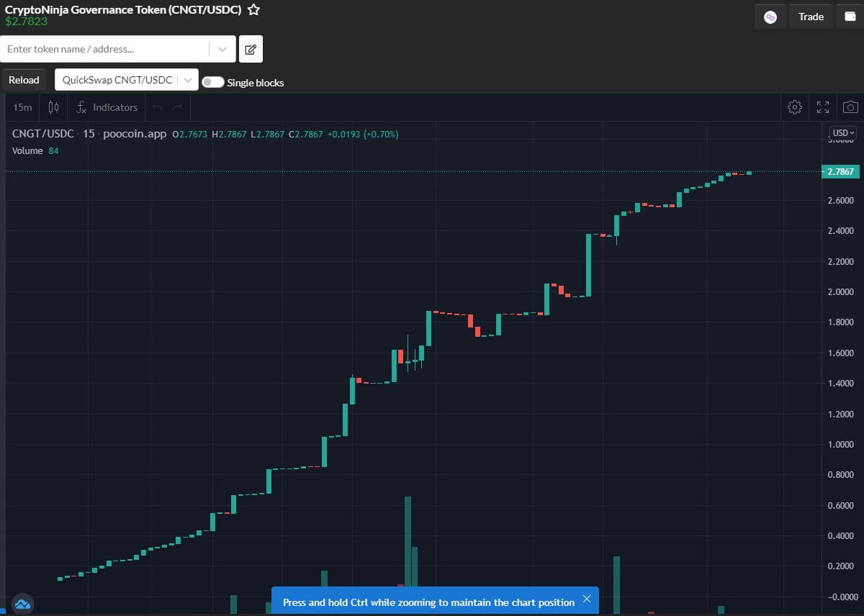Viewport: 864px width, 616px height.
Task: Open the wallet icon in the header
Action: [x=850, y=17]
